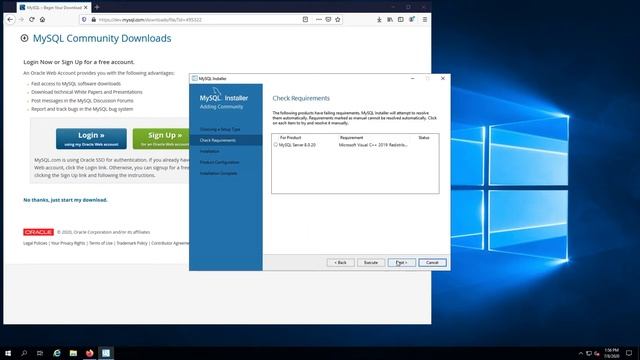
Task: Bookmark this page with star icon
Action: tap(338, 19)
